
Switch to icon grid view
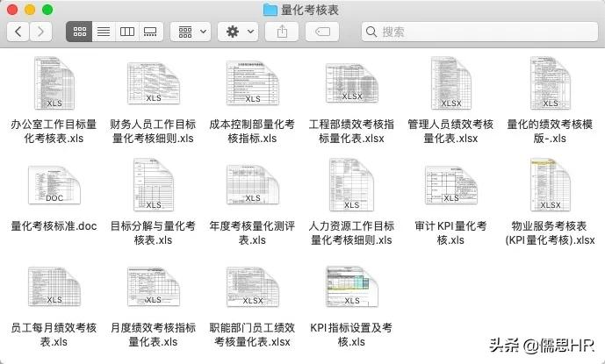pyautogui.click(x=80, y=32)
